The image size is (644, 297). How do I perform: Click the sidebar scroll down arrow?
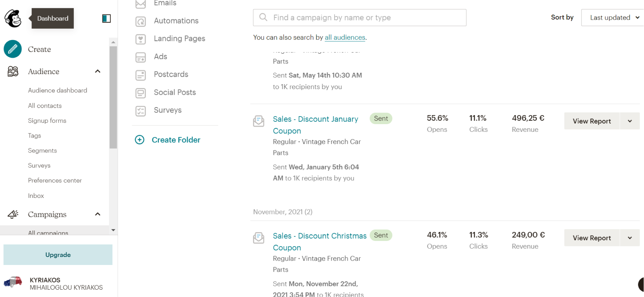point(113,230)
